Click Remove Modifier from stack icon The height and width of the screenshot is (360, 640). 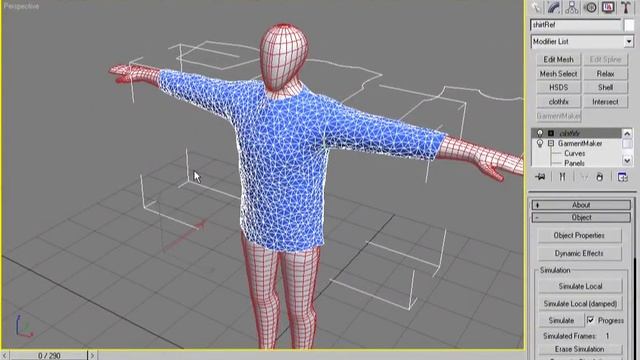(x=600, y=177)
